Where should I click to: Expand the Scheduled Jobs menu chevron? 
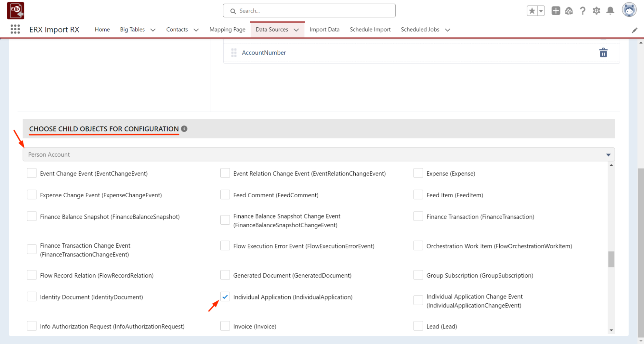click(447, 30)
